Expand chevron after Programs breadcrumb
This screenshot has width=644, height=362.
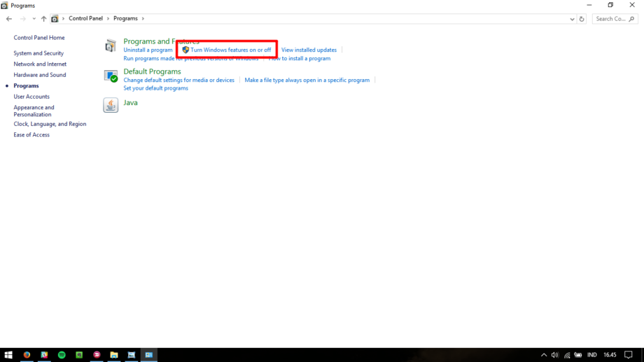(x=143, y=19)
